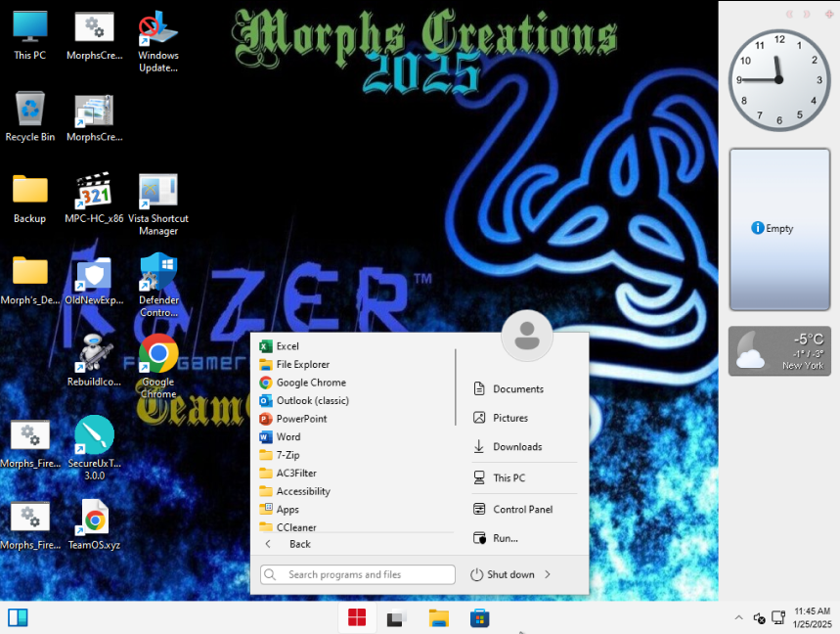Click the network icon in the system tray
This screenshot has width=840, height=634.
[x=778, y=618]
